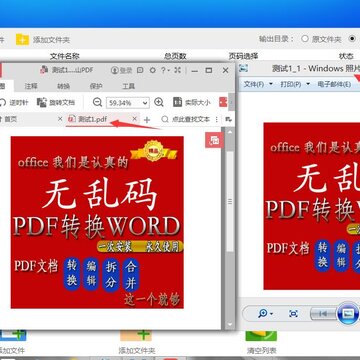Screen dimensions: 360x360
Task: Click the image shown in Photo Viewer
Action: click(x=312, y=206)
